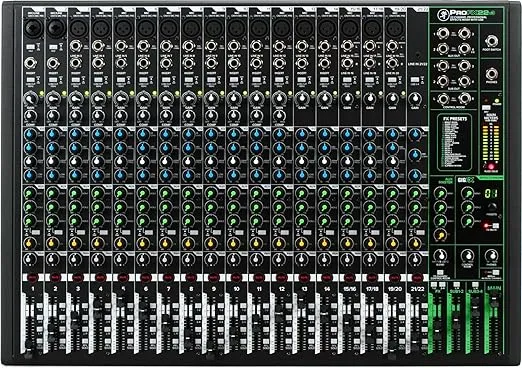The height and width of the screenshot is (369, 522).
Task: Click the channel 2 insert jack
Action: click(53, 63)
